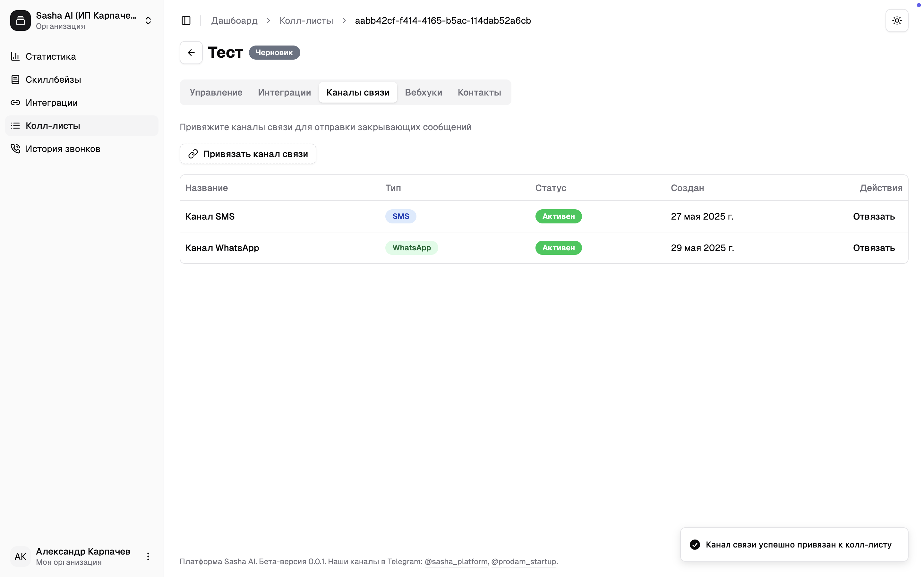Click Привязать канал связи button

248,154
